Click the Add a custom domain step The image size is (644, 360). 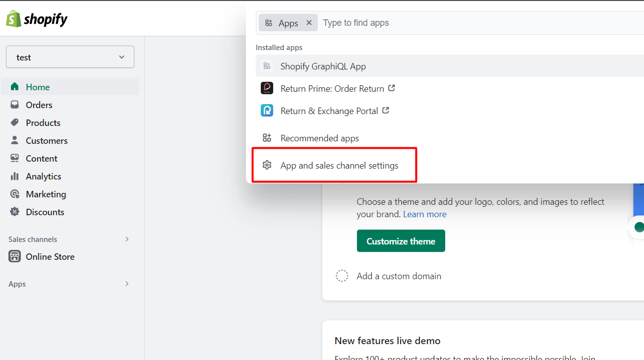[399, 276]
